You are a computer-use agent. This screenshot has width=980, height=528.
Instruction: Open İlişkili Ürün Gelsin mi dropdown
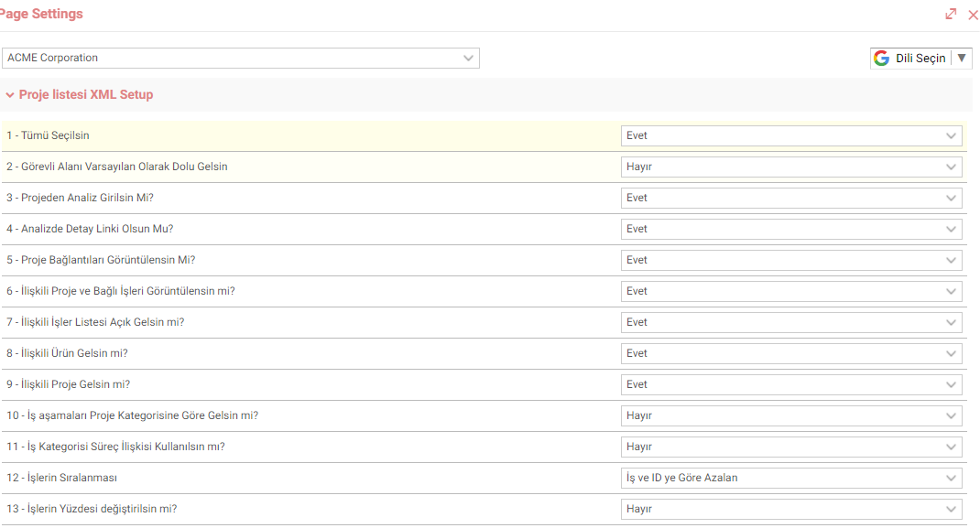point(791,354)
